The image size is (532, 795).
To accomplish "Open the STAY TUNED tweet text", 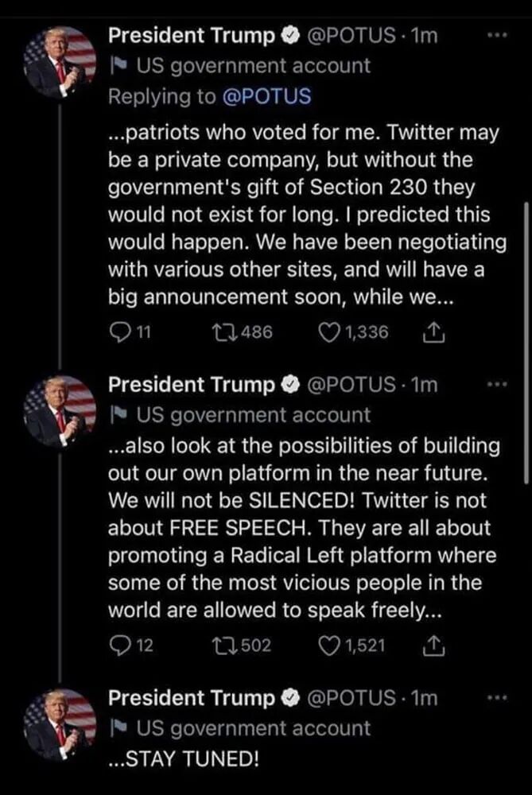I will pos(183,759).
